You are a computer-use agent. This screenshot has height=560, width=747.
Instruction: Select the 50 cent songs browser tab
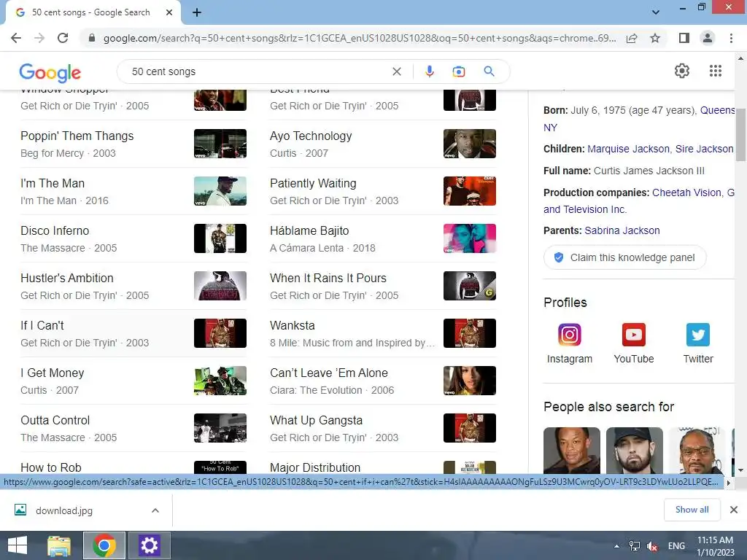93,12
